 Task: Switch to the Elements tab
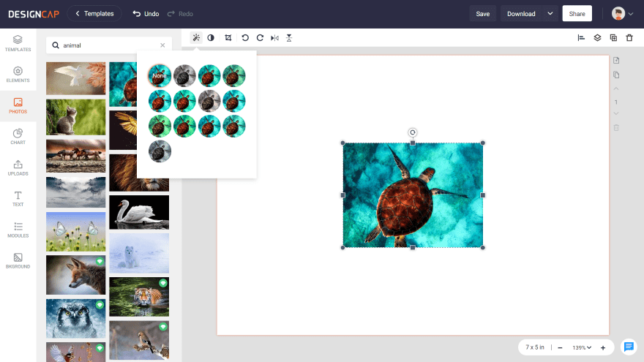pyautogui.click(x=18, y=75)
